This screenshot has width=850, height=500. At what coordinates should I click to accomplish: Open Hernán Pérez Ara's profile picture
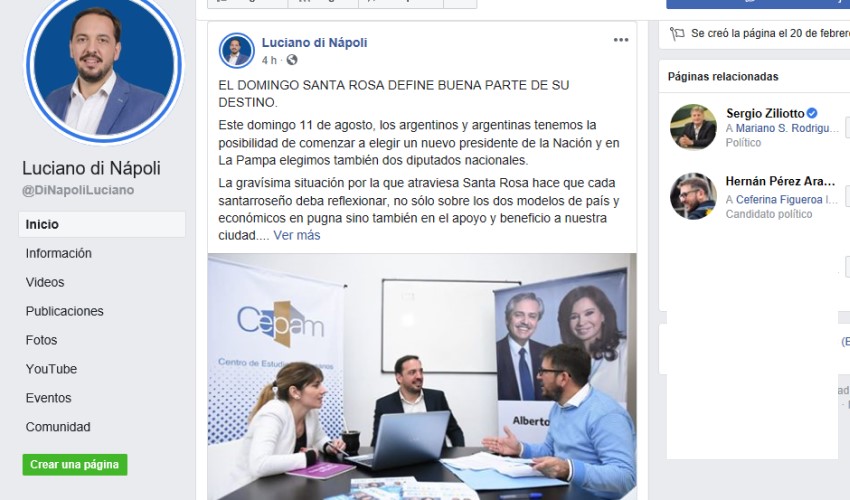[x=693, y=196]
